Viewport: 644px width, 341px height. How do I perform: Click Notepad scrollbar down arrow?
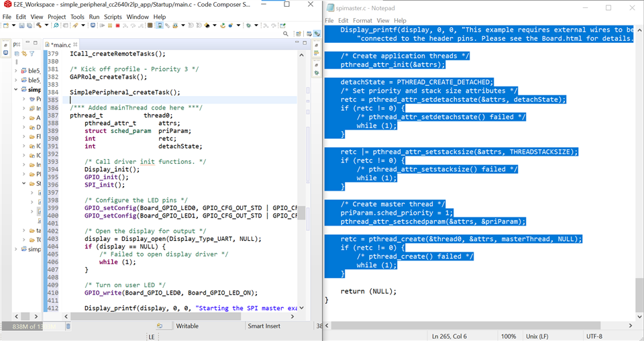[639, 317]
